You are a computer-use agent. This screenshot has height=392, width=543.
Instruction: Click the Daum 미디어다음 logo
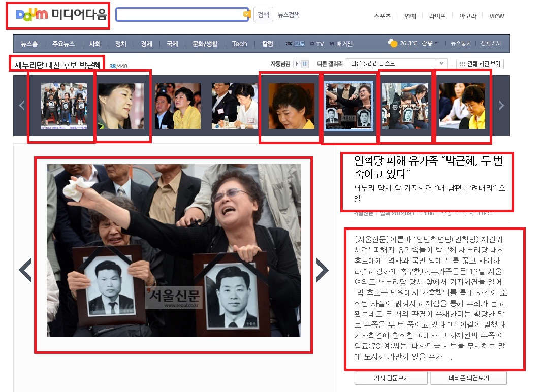coord(61,15)
